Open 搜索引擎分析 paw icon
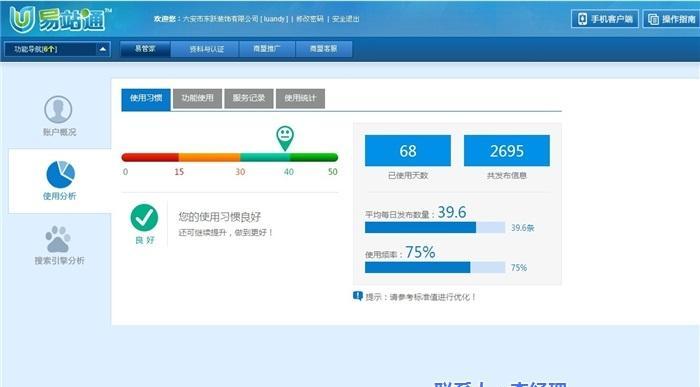This screenshot has height=387, width=700. click(58, 239)
